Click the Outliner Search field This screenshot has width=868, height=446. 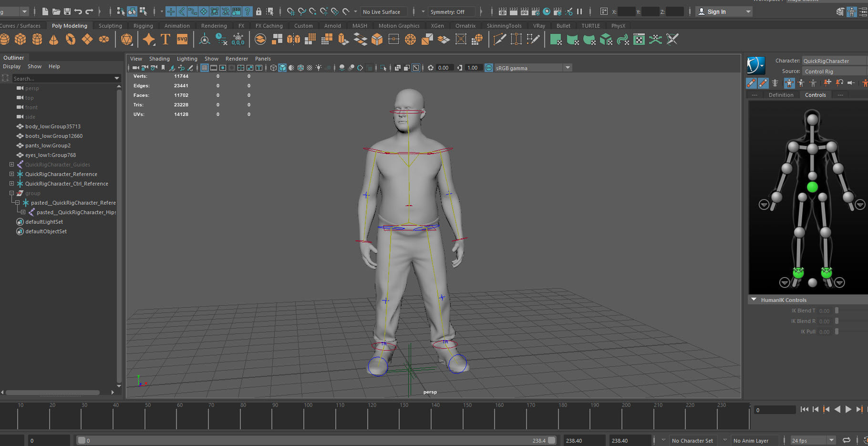tap(63, 78)
